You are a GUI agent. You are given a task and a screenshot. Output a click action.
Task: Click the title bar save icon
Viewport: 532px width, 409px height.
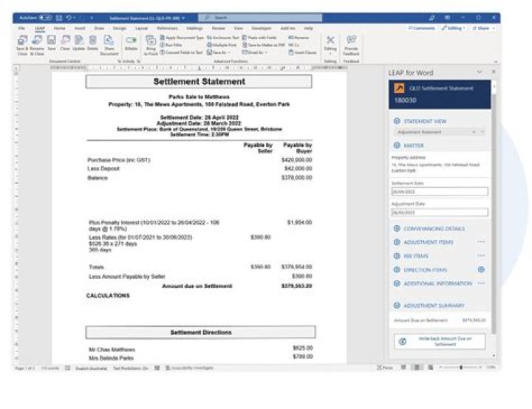[58, 17]
